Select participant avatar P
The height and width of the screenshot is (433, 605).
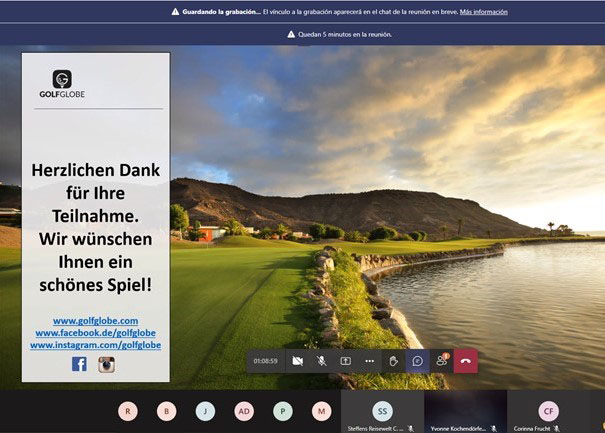(x=283, y=411)
